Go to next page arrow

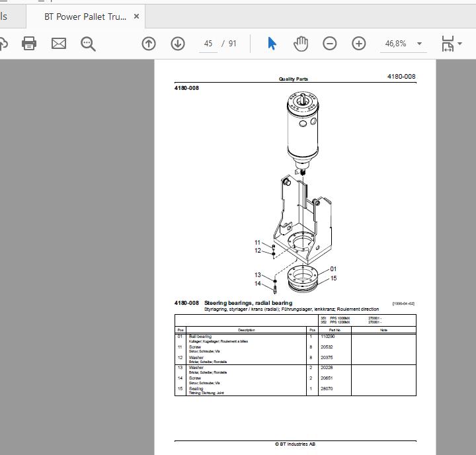click(178, 44)
